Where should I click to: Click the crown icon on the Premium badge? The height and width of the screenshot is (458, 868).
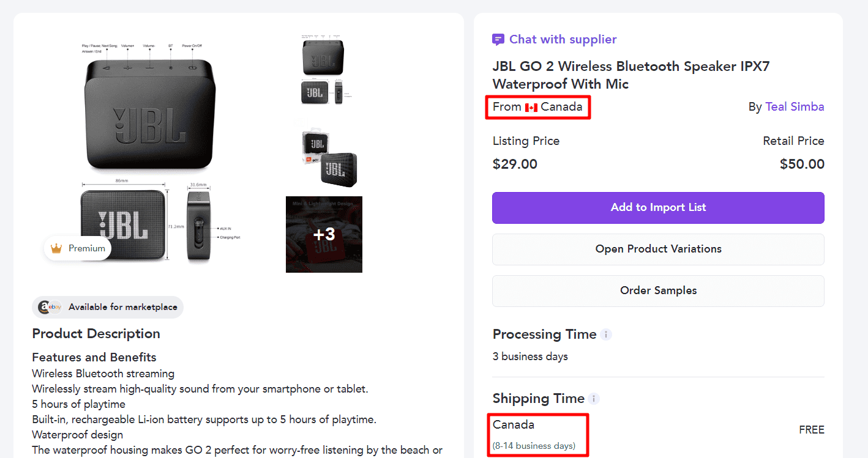(57, 248)
